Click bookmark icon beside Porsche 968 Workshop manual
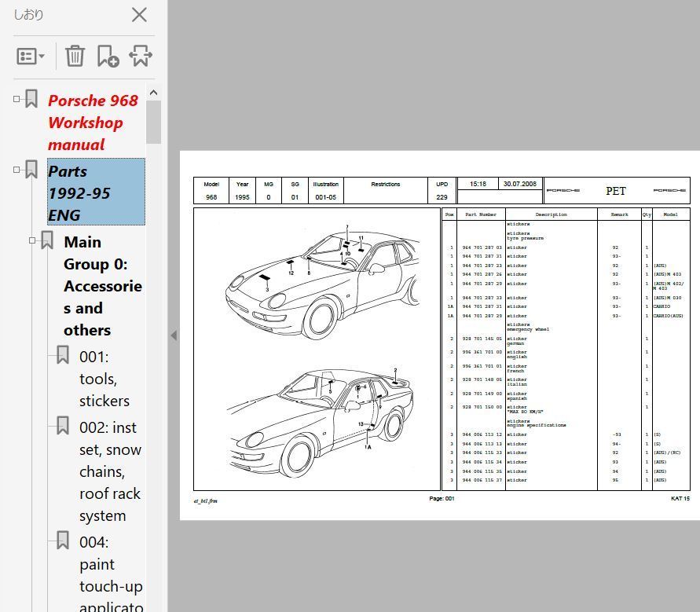700x612 pixels. coord(31,99)
